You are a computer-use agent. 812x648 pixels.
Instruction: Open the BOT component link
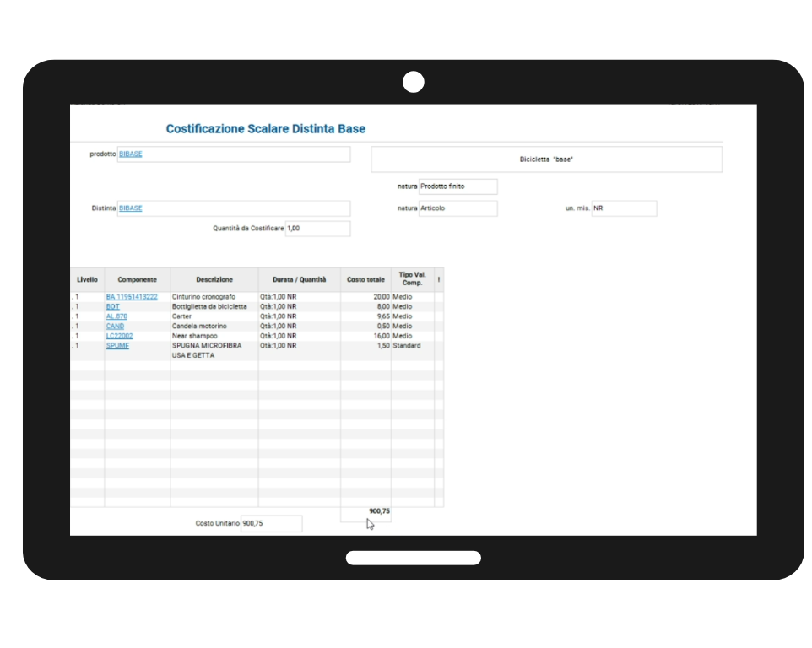coord(113,307)
